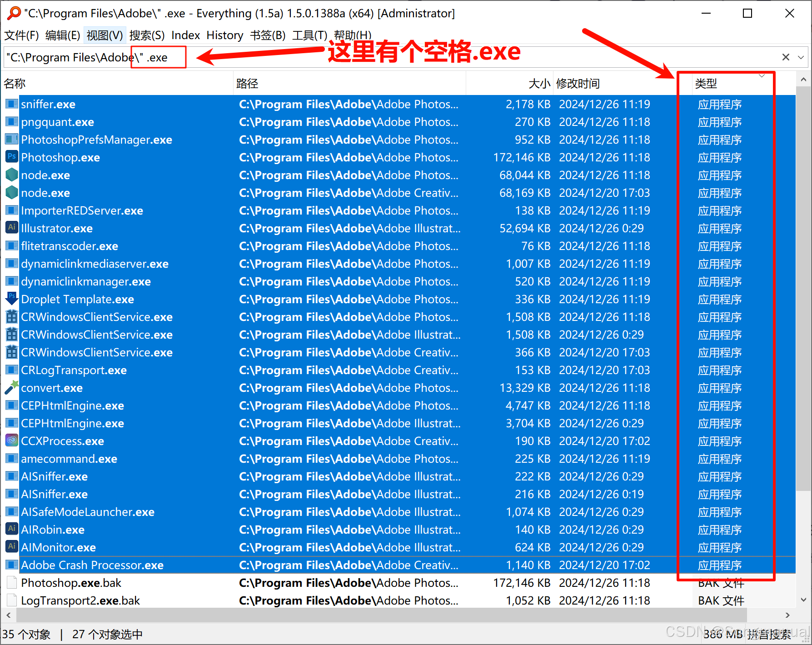The width and height of the screenshot is (812, 645).
Task: Click the node.exe icon in Creative Cloud folder row
Action: [x=12, y=193]
